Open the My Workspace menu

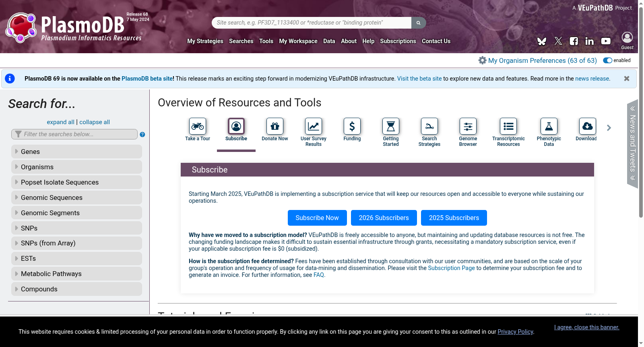[x=298, y=41]
